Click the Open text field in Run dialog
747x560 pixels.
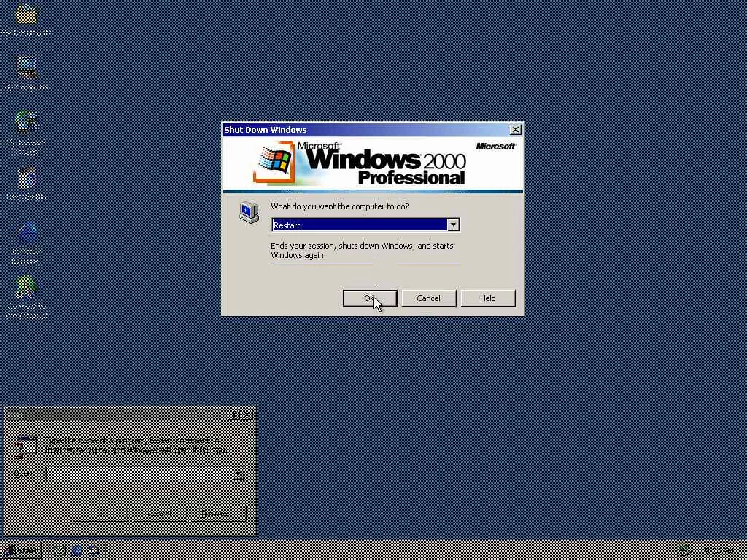tap(145, 473)
